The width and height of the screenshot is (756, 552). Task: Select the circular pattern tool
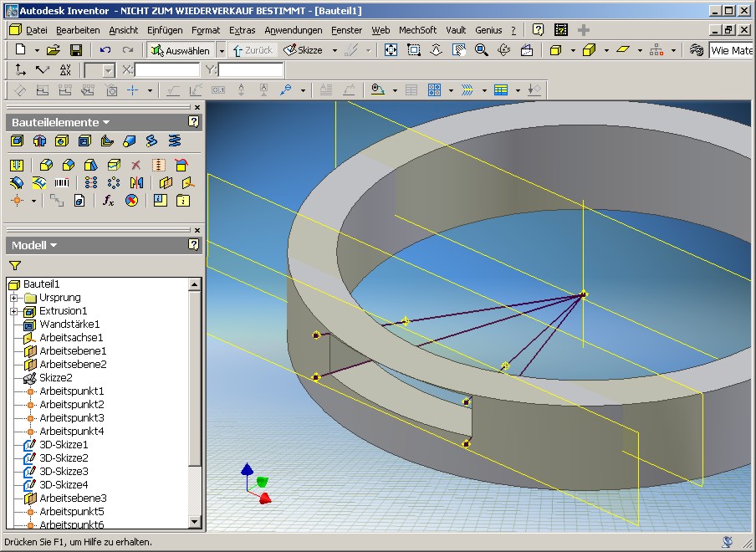(114, 182)
